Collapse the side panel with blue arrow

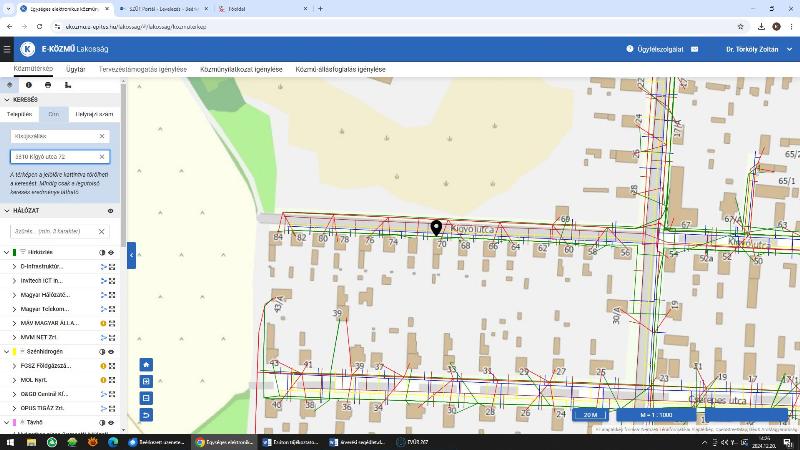[x=131, y=255]
